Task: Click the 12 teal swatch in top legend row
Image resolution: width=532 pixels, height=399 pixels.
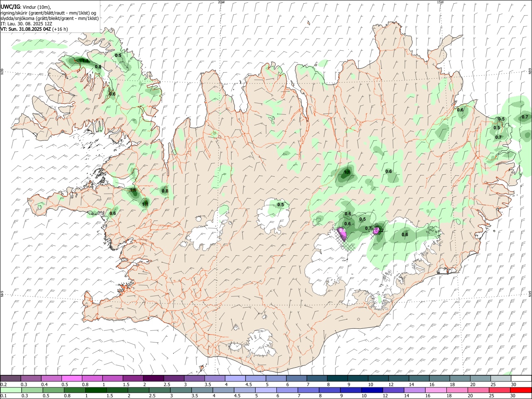Action: tap(399, 378)
